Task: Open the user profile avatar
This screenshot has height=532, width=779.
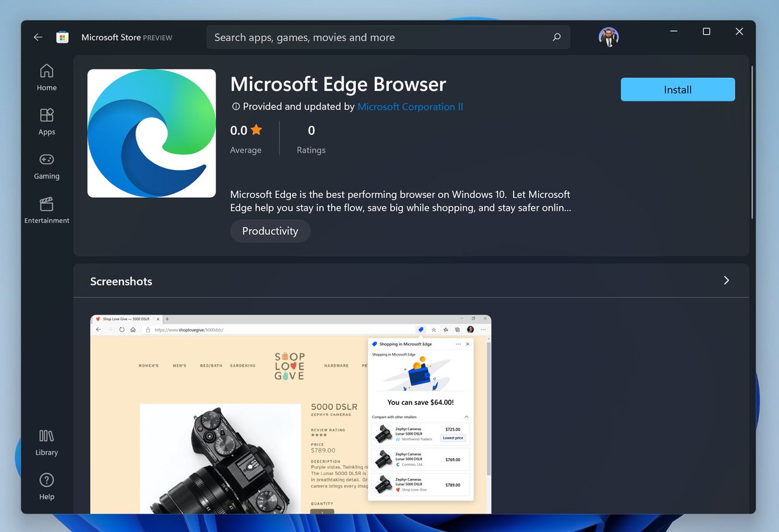Action: point(608,37)
